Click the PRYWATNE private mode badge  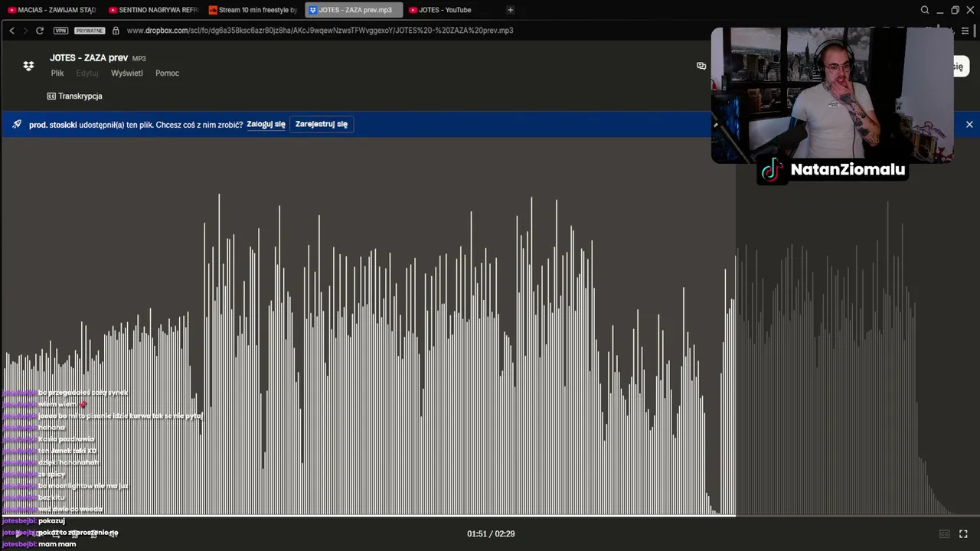[90, 31]
